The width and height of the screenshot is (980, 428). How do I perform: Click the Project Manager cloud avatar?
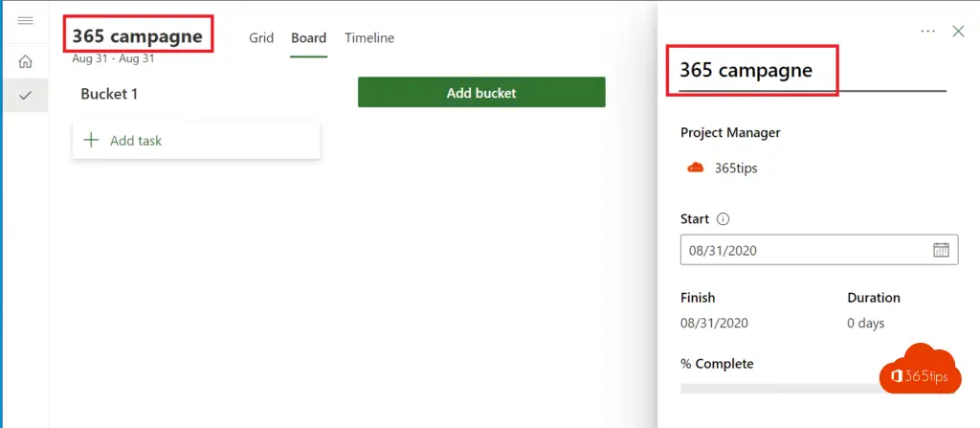coord(696,168)
